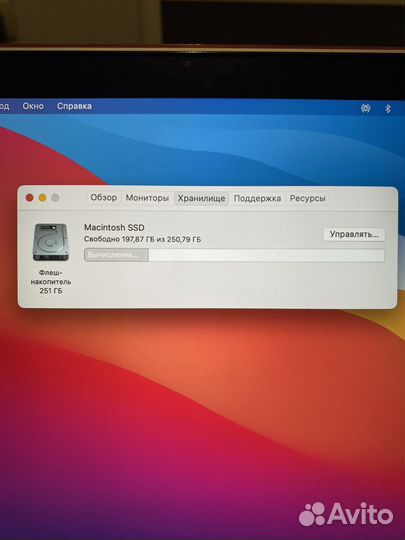This screenshot has width=405, height=540.
Task: Click the storage usage bar showing Вычисление
Action: tap(234, 255)
